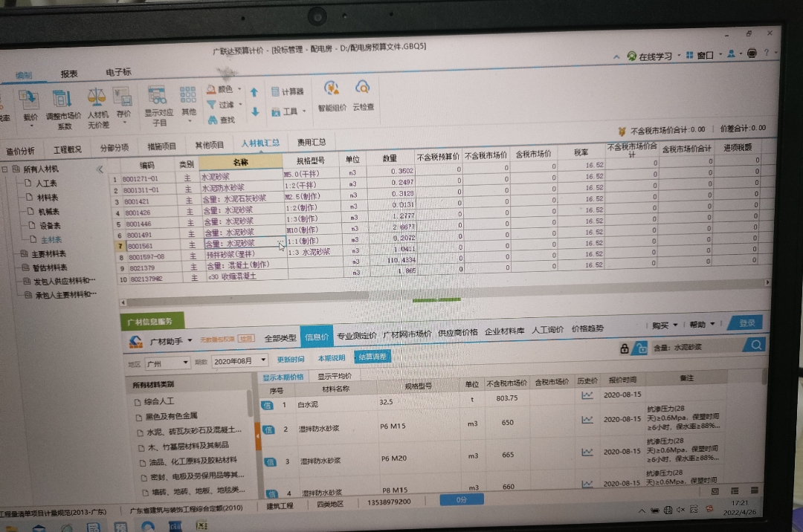Click the 查找 binoculars search icon

click(x=213, y=120)
